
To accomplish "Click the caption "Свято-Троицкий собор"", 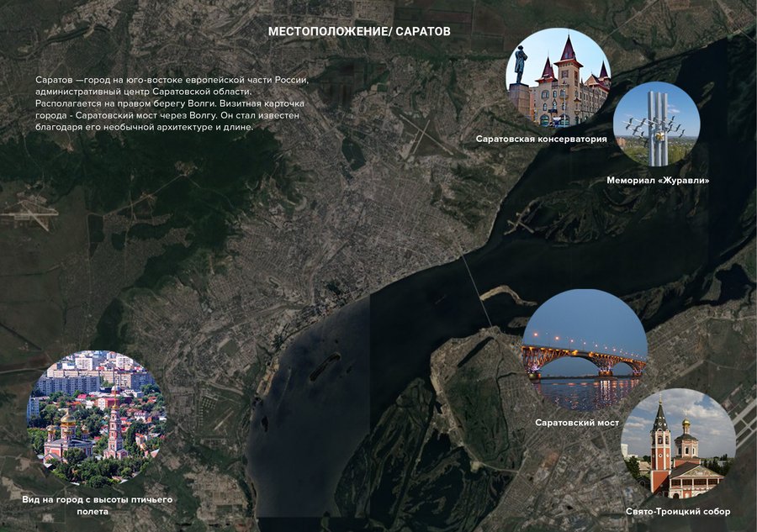I will click(678, 512).
